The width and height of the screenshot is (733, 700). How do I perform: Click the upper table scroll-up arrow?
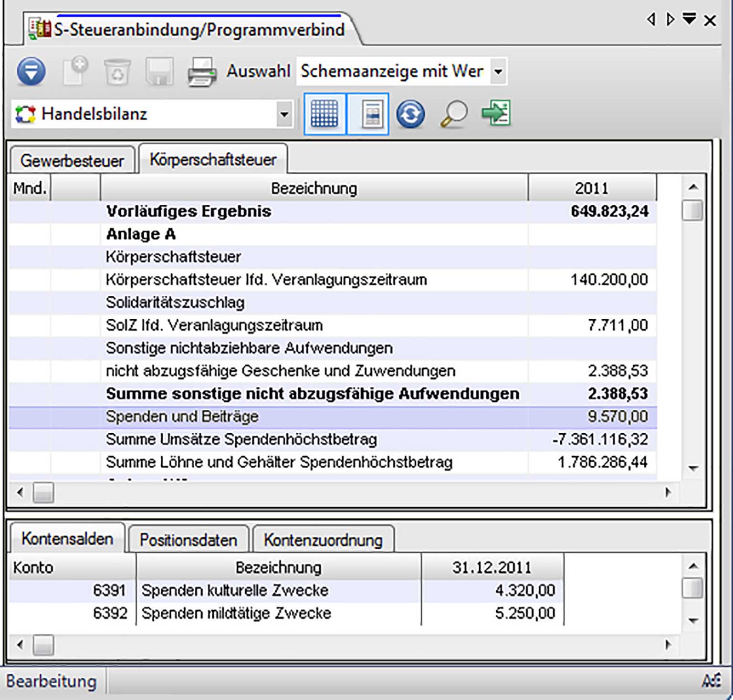point(693,187)
